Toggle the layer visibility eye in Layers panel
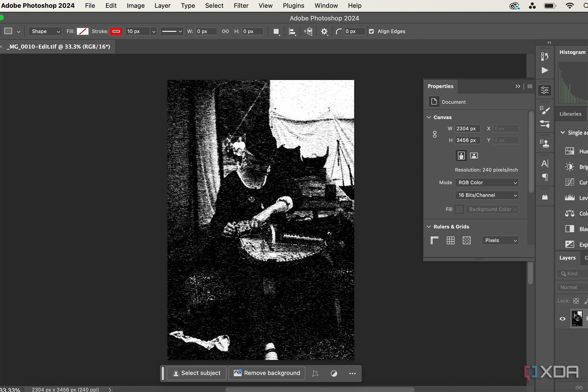Viewport: 588px width, 392px height. click(x=563, y=319)
